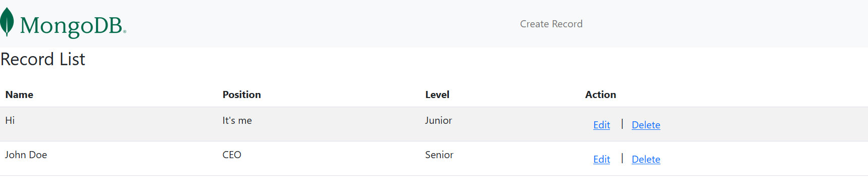The image size is (868, 190).
Task: Select the name cell "Hi"
Action: tap(10, 120)
